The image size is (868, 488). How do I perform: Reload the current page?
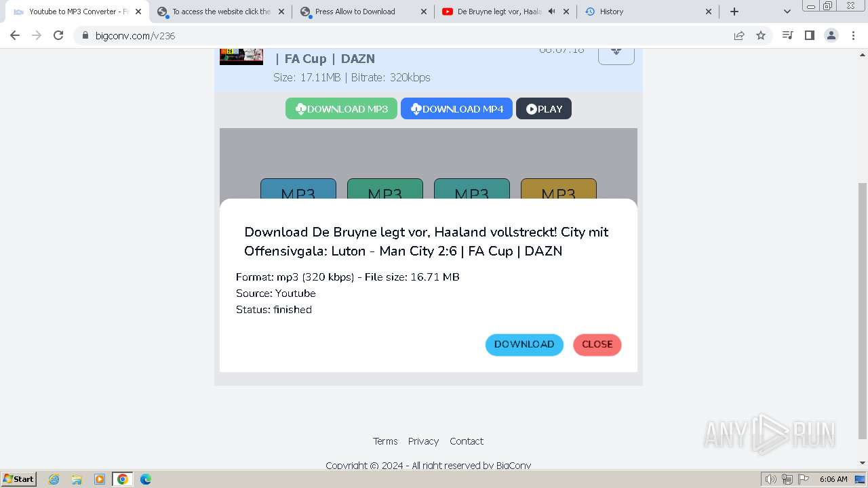[x=58, y=35]
